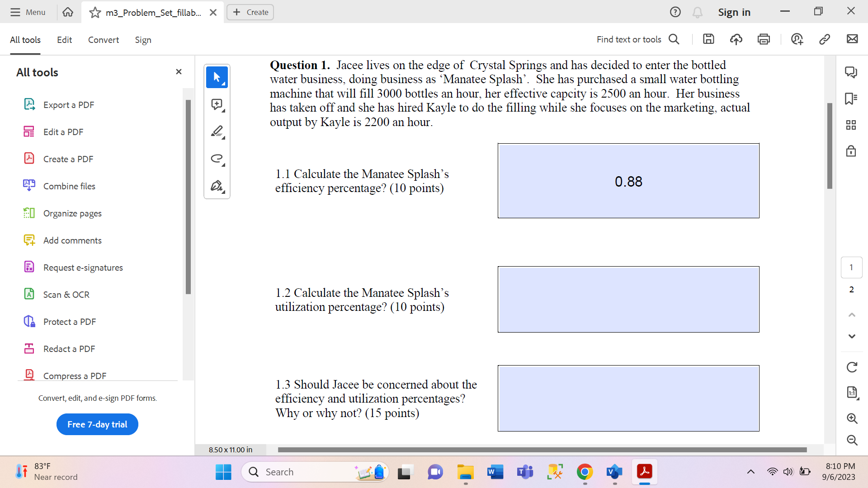
Task: Click the Organize pages tool
Action: click(x=72, y=213)
